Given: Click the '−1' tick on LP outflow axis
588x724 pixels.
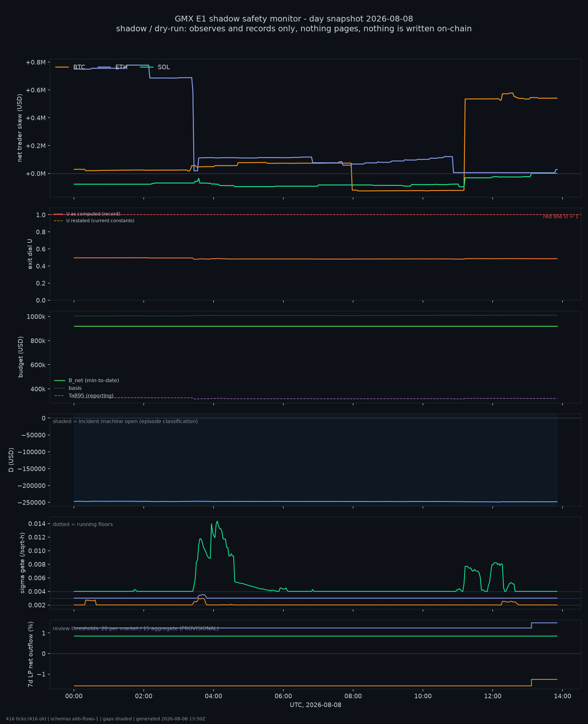Looking at the screenshot, I should (41, 674).
